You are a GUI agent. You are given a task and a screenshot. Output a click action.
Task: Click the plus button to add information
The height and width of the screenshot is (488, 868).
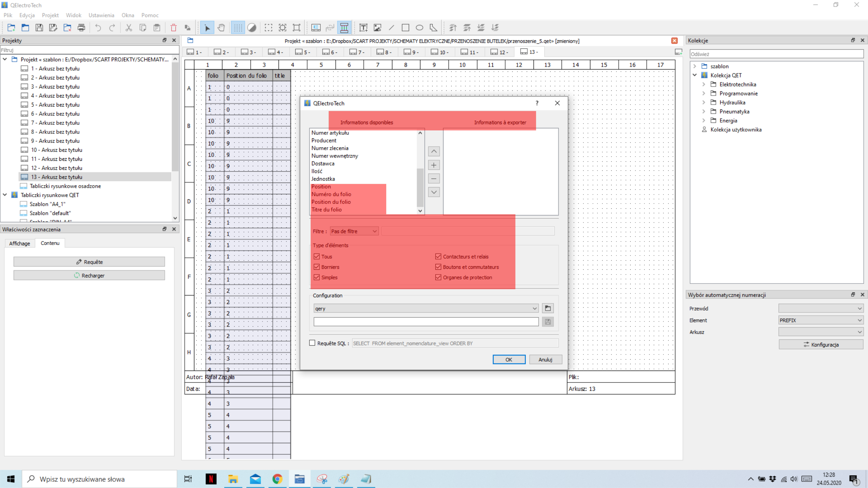[434, 165]
